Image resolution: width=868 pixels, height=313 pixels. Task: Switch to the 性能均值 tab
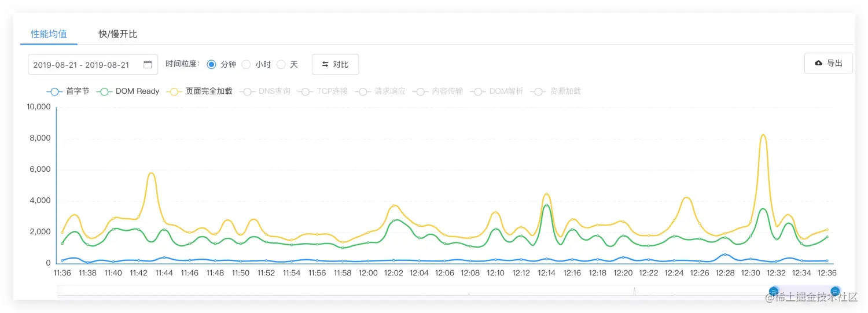tap(49, 34)
